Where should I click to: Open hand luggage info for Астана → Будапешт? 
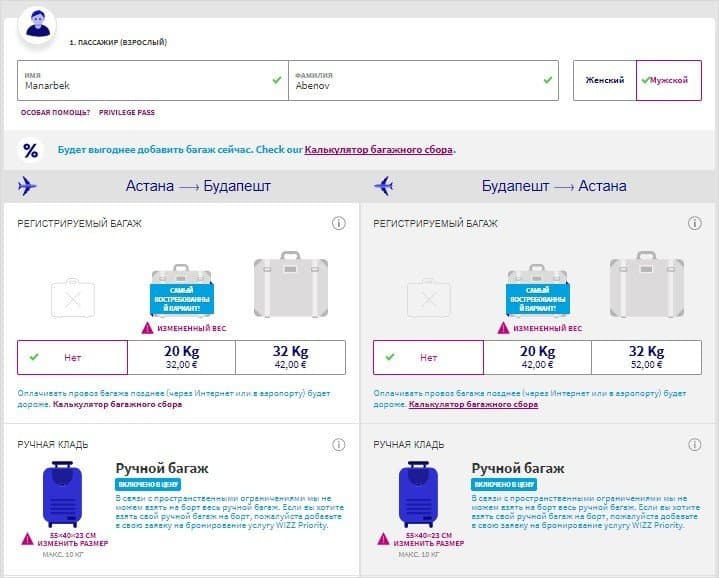click(x=338, y=445)
